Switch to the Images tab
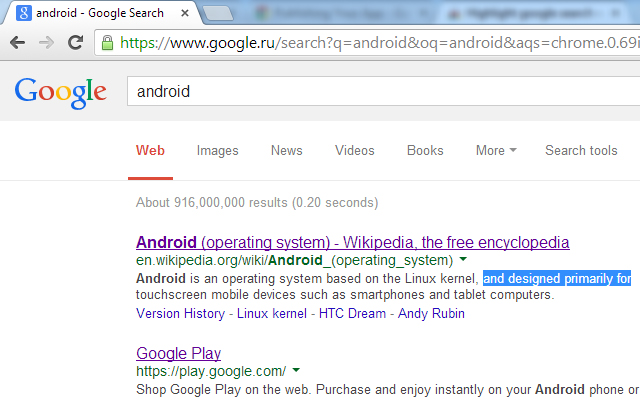The image size is (640, 400). coord(218,151)
